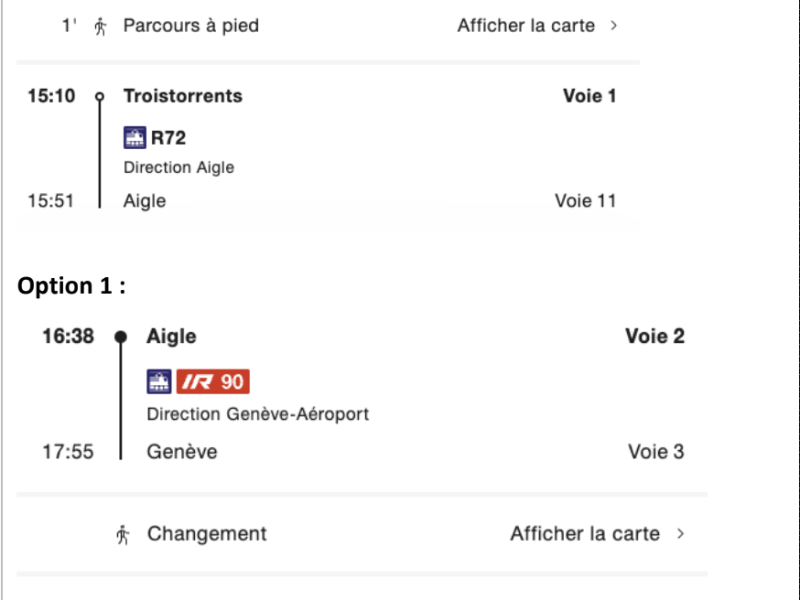This screenshot has height=600, width=800.
Task: Click the Troistorrents departure stop circle
Action: tap(100, 96)
